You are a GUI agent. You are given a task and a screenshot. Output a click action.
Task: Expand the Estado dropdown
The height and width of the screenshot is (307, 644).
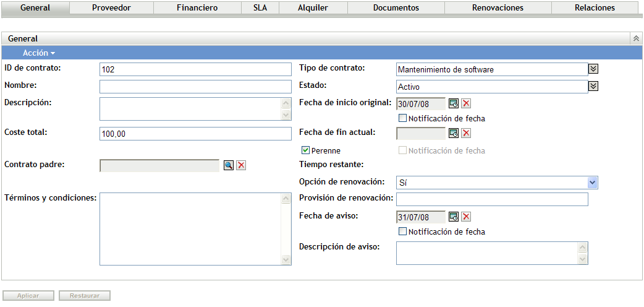click(593, 86)
